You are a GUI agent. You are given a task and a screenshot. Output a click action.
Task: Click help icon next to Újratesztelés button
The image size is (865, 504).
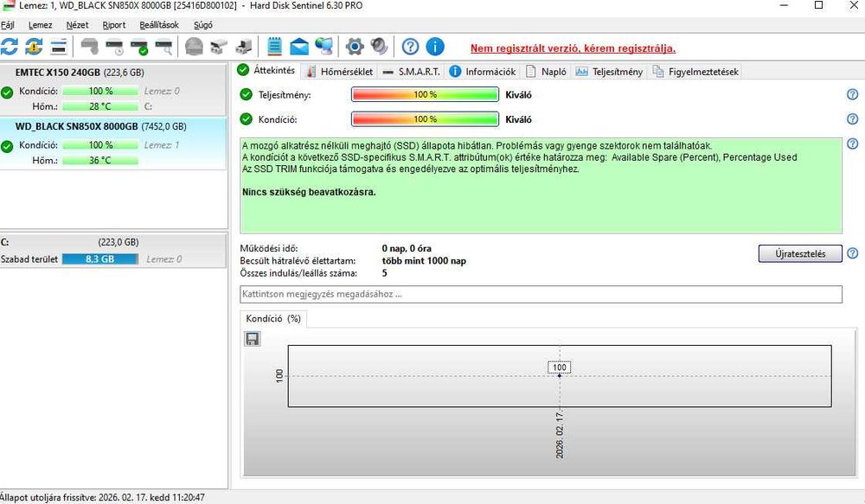tap(852, 253)
